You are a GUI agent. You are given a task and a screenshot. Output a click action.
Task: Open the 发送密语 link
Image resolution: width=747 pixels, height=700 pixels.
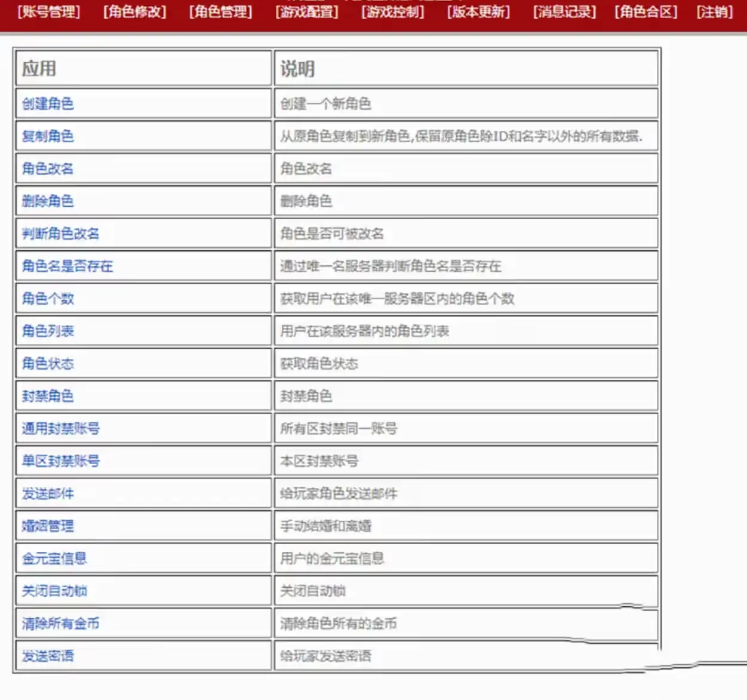48,656
